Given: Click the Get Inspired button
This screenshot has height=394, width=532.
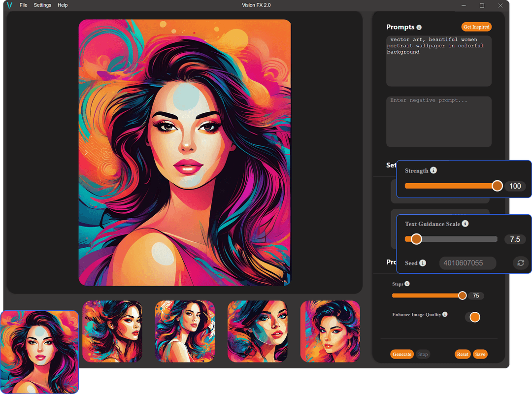Looking at the screenshot, I should point(476,27).
